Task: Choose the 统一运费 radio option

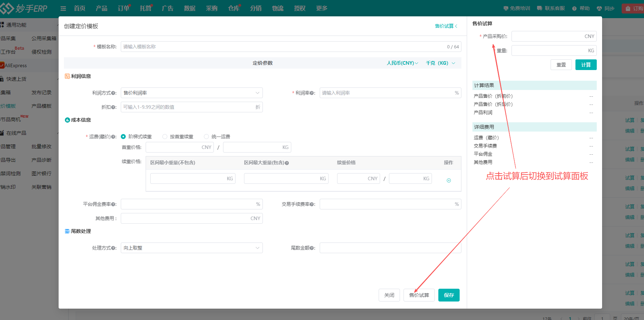Action: click(x=206, y=137)
